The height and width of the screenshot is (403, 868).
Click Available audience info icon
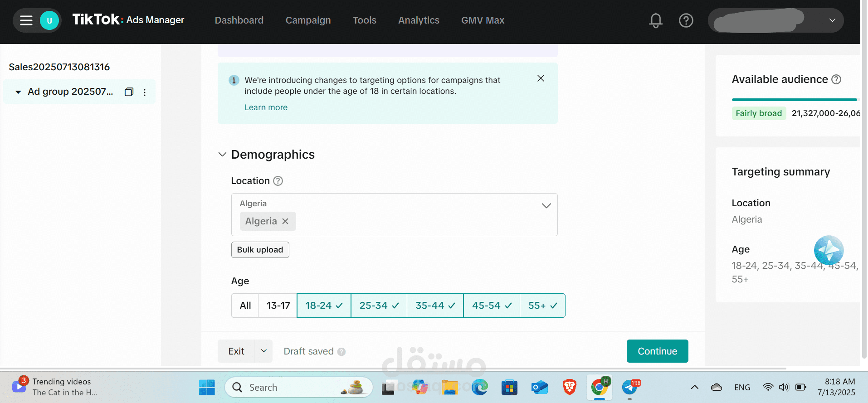click(x=836, y=79)
